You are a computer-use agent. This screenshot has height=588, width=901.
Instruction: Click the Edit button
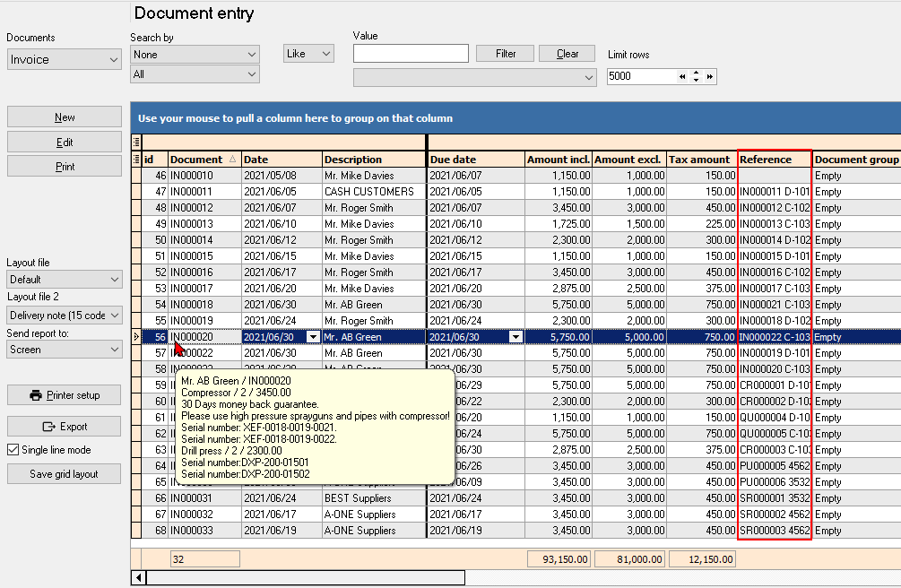point(65,142)
